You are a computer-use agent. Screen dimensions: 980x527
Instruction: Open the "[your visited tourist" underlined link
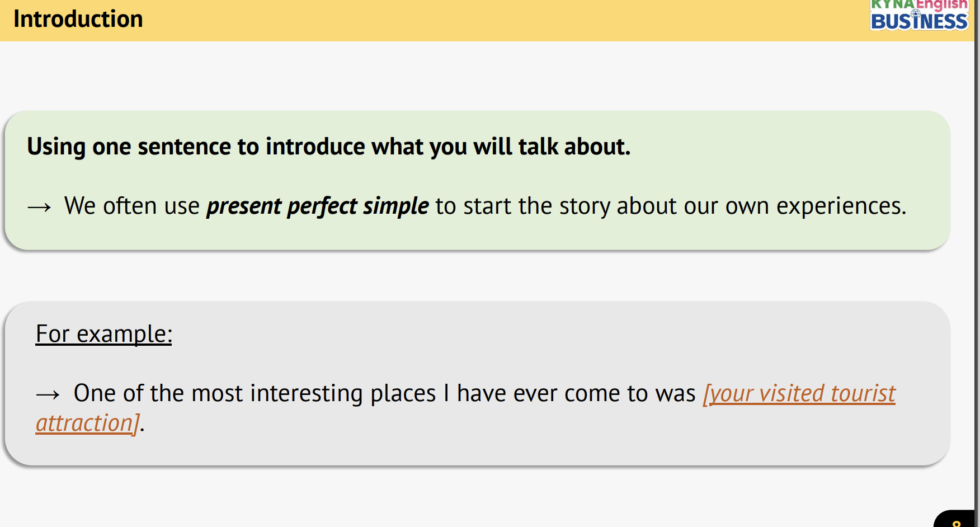(799, 393)
